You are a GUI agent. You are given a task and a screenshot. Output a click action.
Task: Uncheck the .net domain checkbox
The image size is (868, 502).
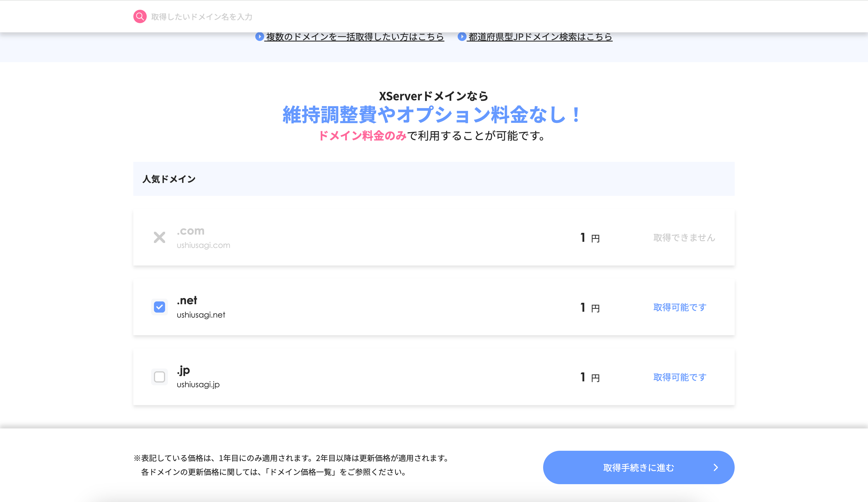tap(160, 307)
